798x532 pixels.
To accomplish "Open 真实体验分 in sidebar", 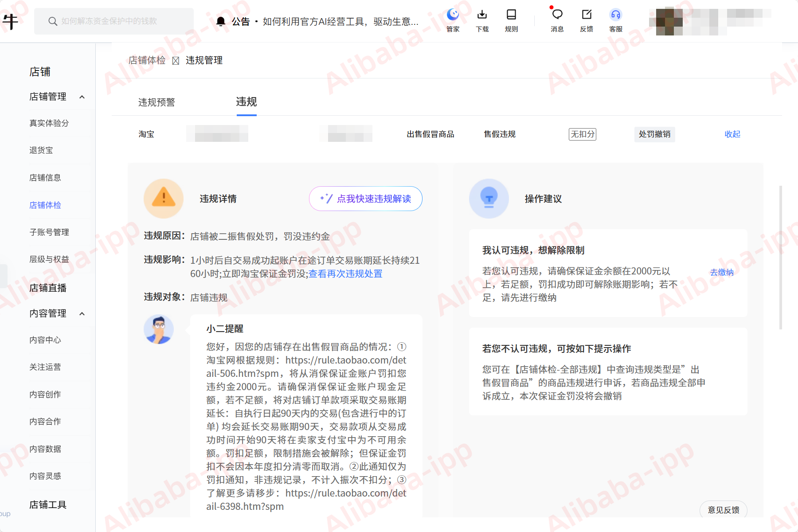I will 49,123.
